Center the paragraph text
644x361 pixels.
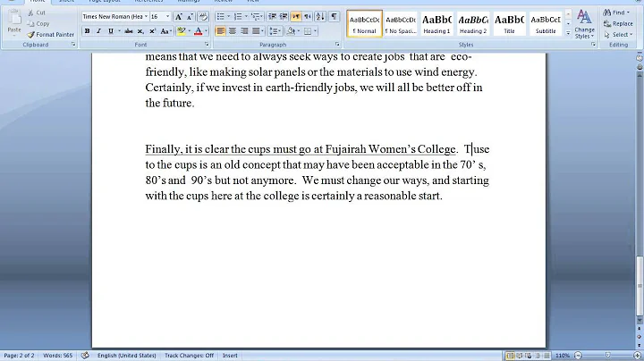click(x=233, y=31)
